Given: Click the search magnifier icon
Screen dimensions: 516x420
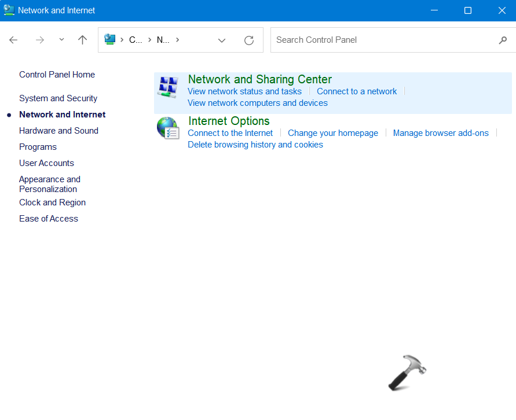Looking at the screenshot, I should (502, 40).
